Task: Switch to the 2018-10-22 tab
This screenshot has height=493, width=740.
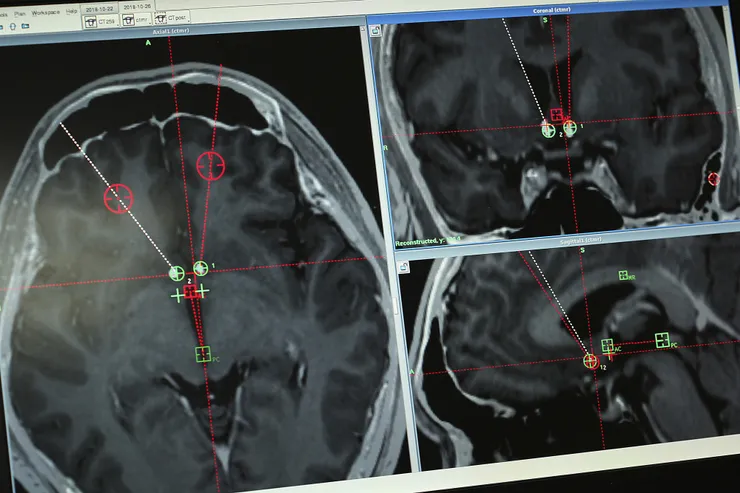Action: tap(100, 9)
